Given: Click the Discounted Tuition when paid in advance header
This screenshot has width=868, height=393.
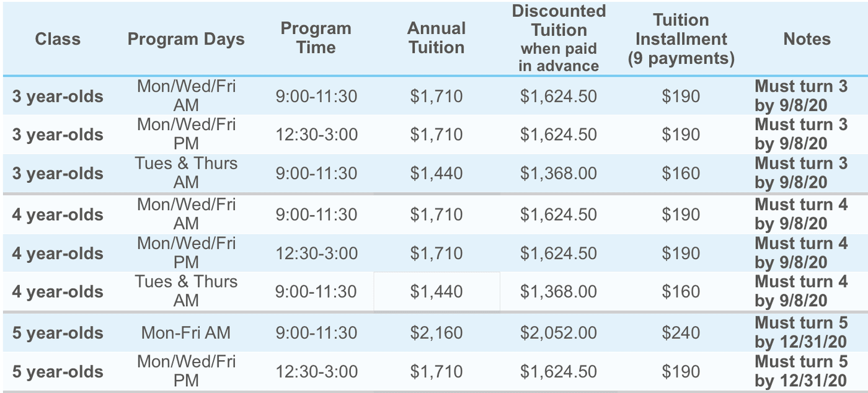Looking at the screenshot, I should point(559,38).
